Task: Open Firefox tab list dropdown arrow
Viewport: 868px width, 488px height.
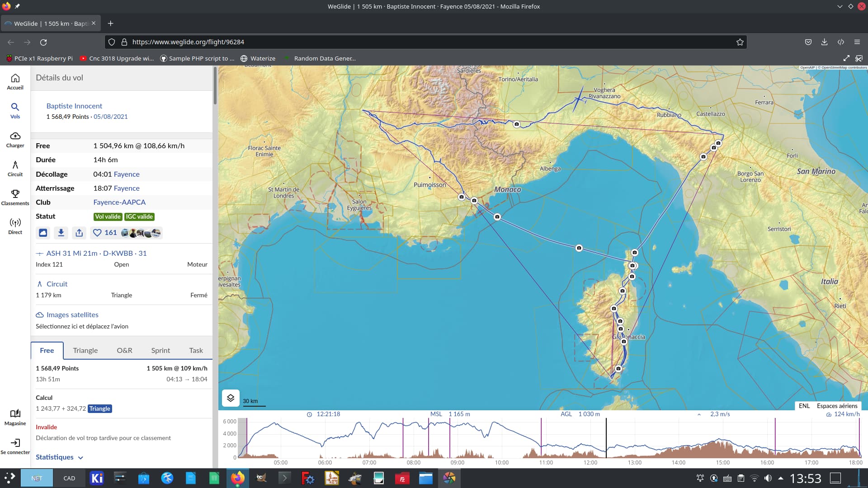Action: click(x=840, y=6)
